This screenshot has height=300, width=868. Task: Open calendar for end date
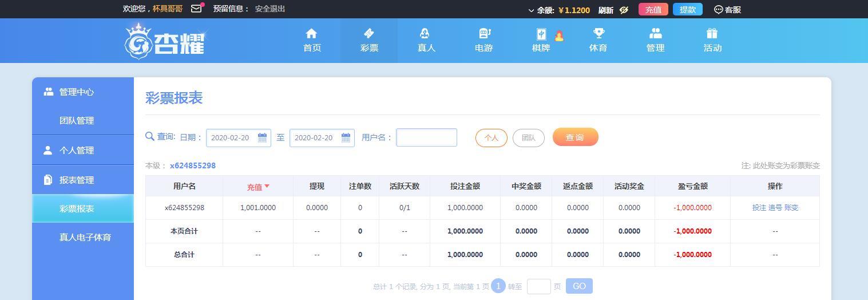[x=346, y=137]
